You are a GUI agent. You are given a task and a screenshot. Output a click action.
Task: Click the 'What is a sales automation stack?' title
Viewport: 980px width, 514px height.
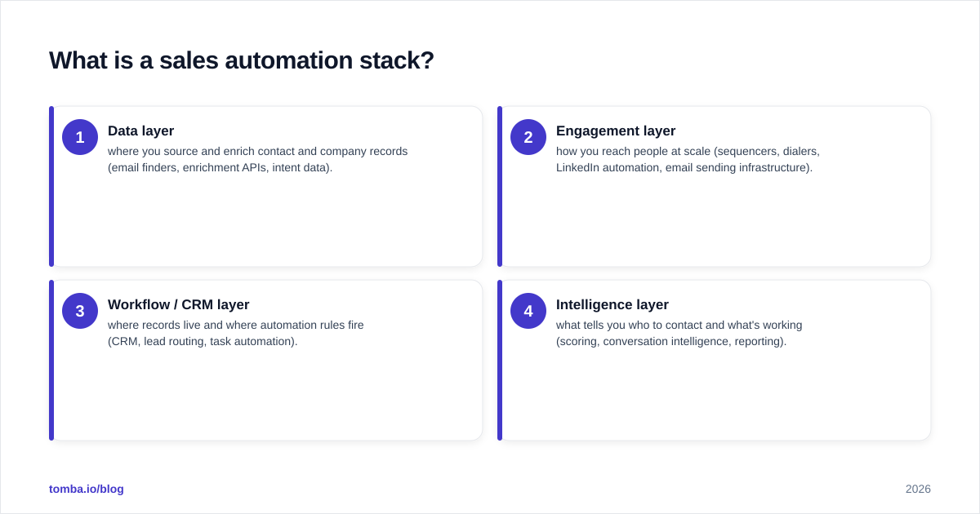(x=242, y=60)
